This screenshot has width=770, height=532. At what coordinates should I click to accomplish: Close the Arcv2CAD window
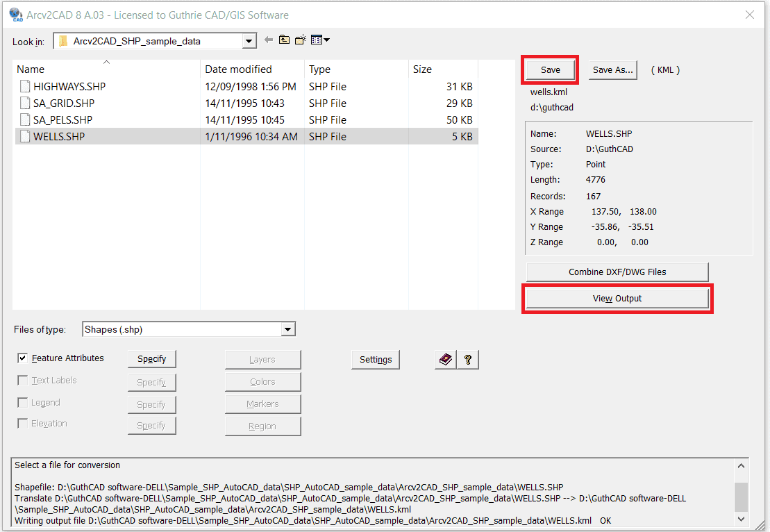tap(749, 15)
